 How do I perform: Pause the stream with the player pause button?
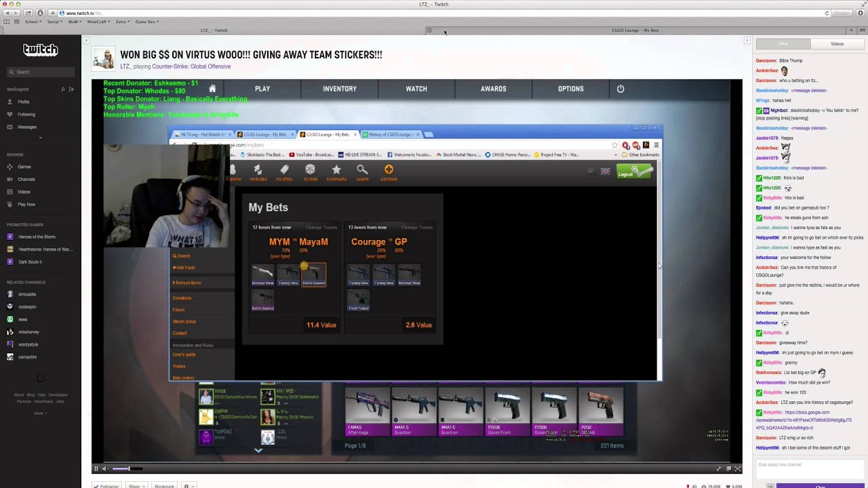[x=96, y=468]
